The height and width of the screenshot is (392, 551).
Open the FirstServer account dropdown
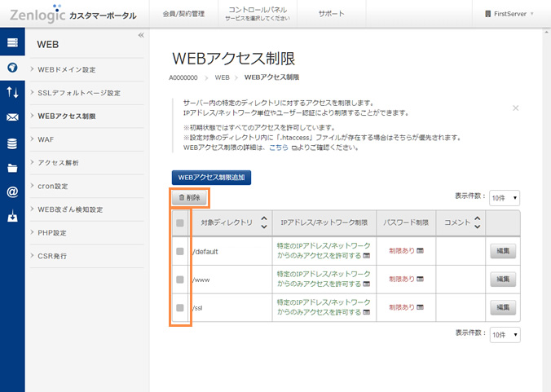(509, 14)
